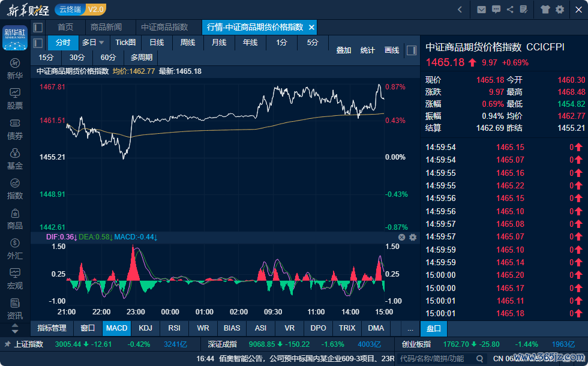Toggle the right side panel icon beside 画线

coord(412,50)
